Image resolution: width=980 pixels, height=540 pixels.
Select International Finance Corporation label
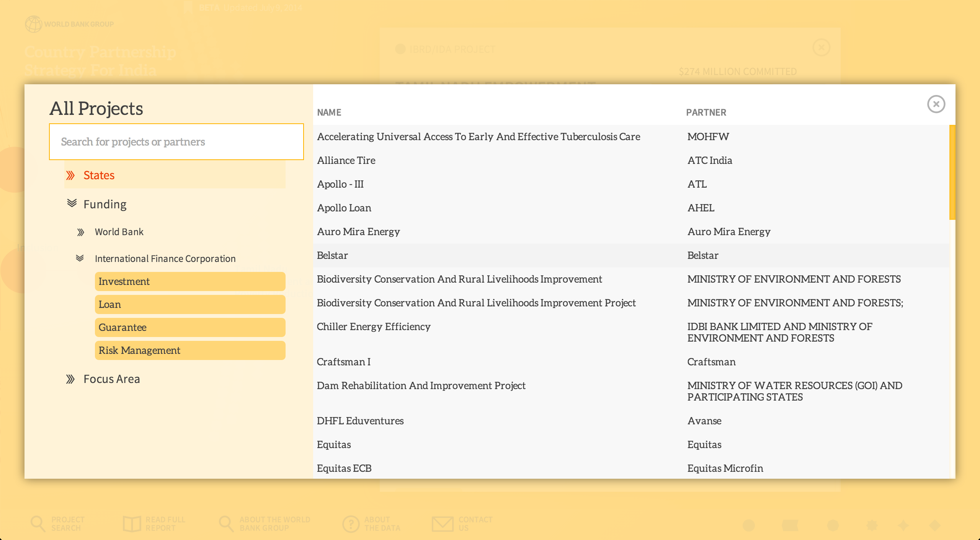(x=165, y=259)
